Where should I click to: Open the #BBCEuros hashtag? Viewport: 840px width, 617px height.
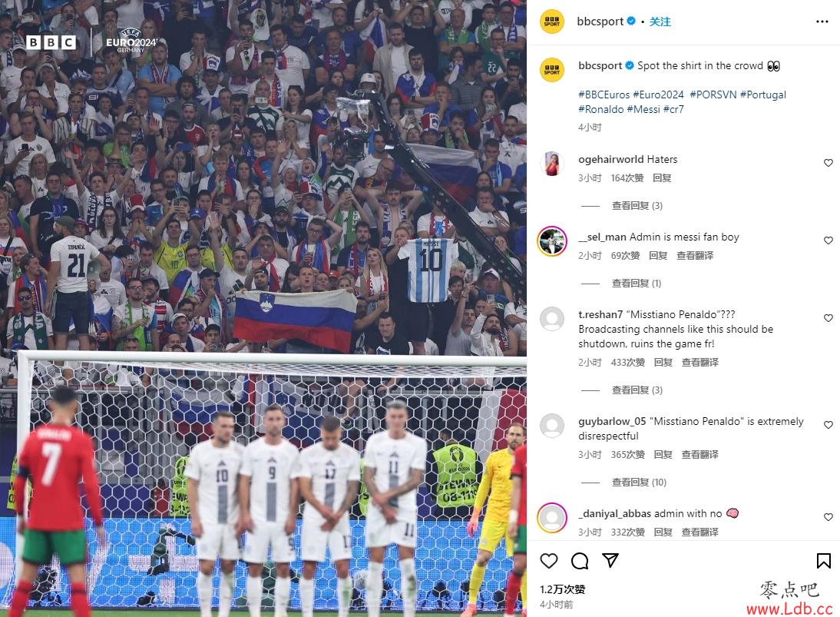pos(604,95)
